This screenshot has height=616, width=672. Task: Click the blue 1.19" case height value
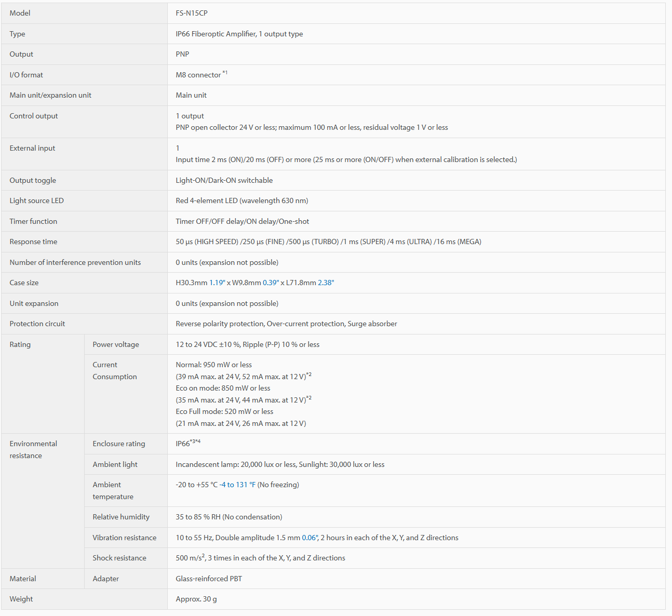(x=217, y=283)
